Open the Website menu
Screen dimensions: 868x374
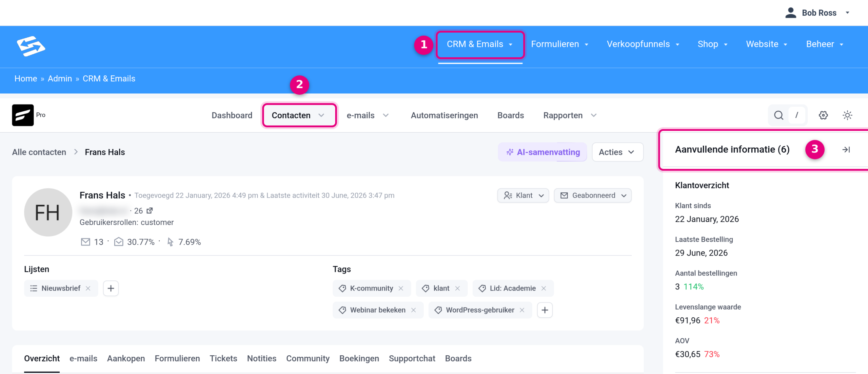(766, 44)
